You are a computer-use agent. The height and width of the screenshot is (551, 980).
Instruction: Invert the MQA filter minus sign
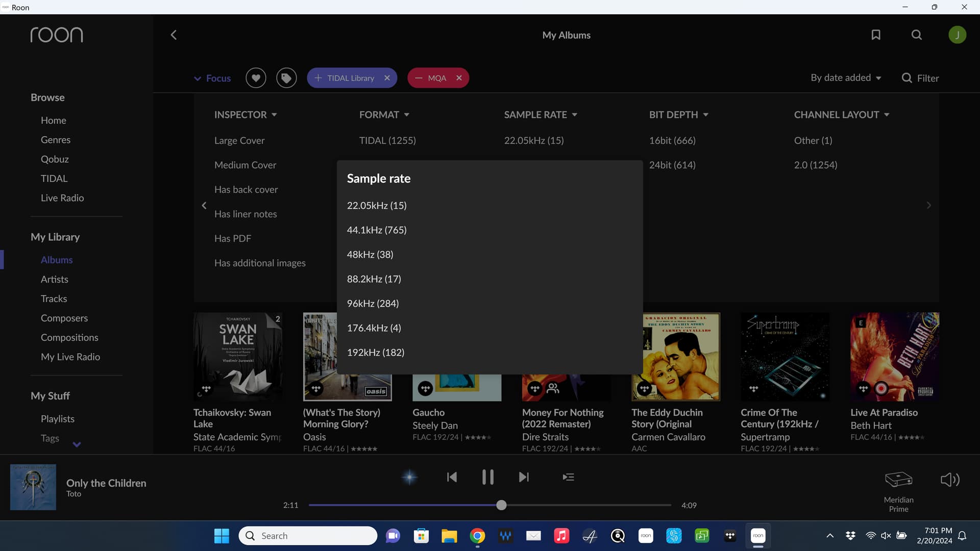coord(419,78)
